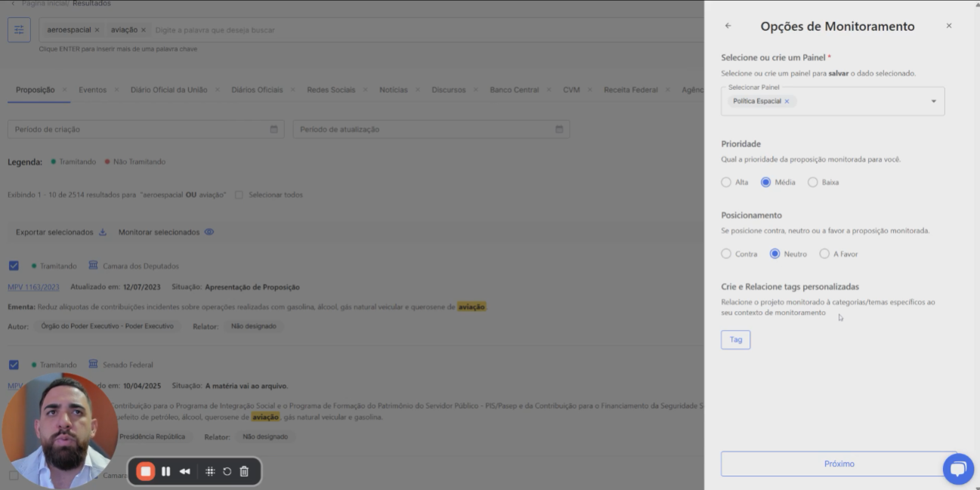Click the Órgão do Poder Executivo author chip

[x=107, y=326]
